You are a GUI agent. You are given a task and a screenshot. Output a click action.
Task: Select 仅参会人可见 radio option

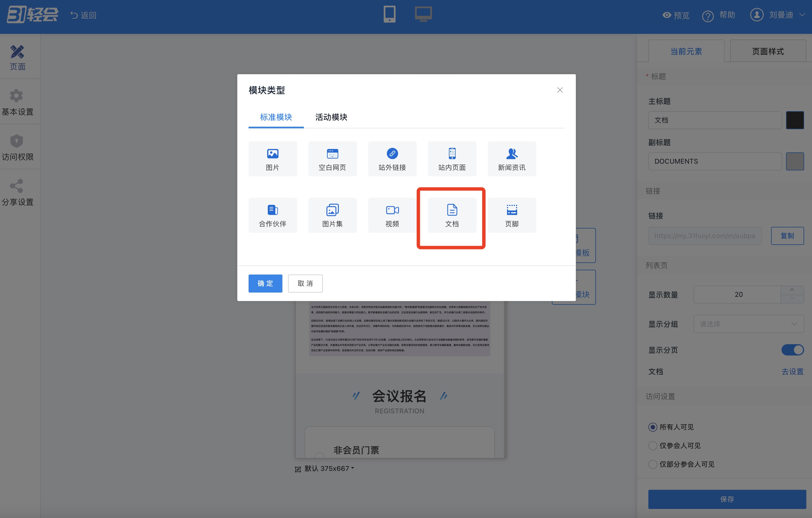point(653,445)
